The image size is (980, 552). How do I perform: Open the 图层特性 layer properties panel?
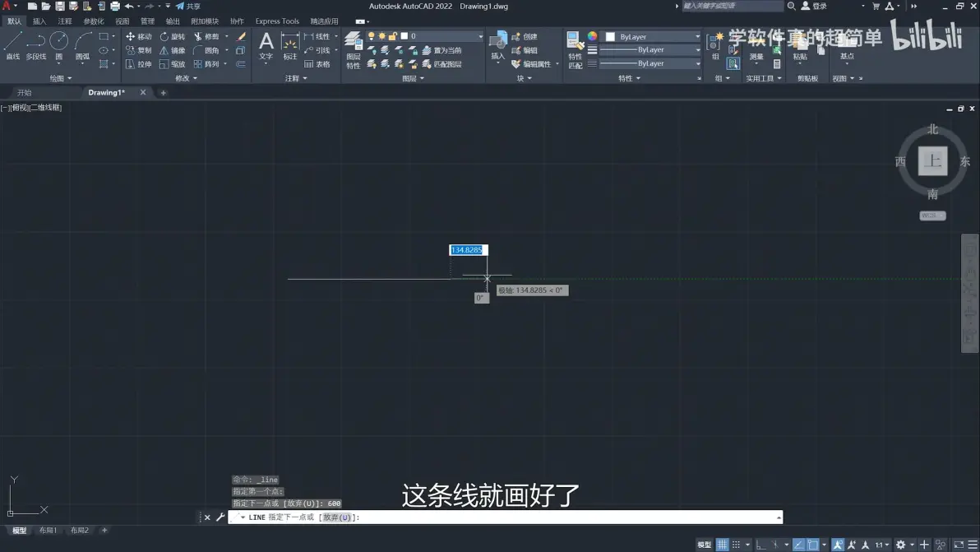tap(354, 49)
